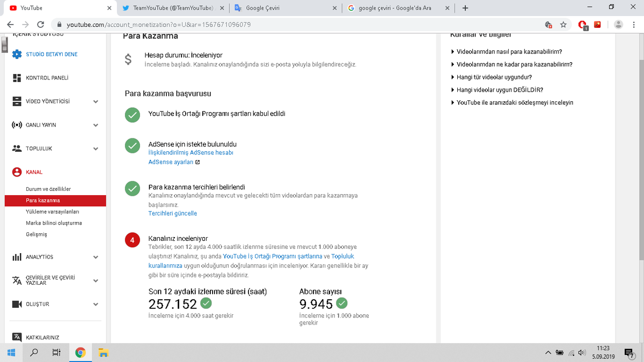Click the Analytics bar chart icon
Screen dimensions: 644x362
17,257
